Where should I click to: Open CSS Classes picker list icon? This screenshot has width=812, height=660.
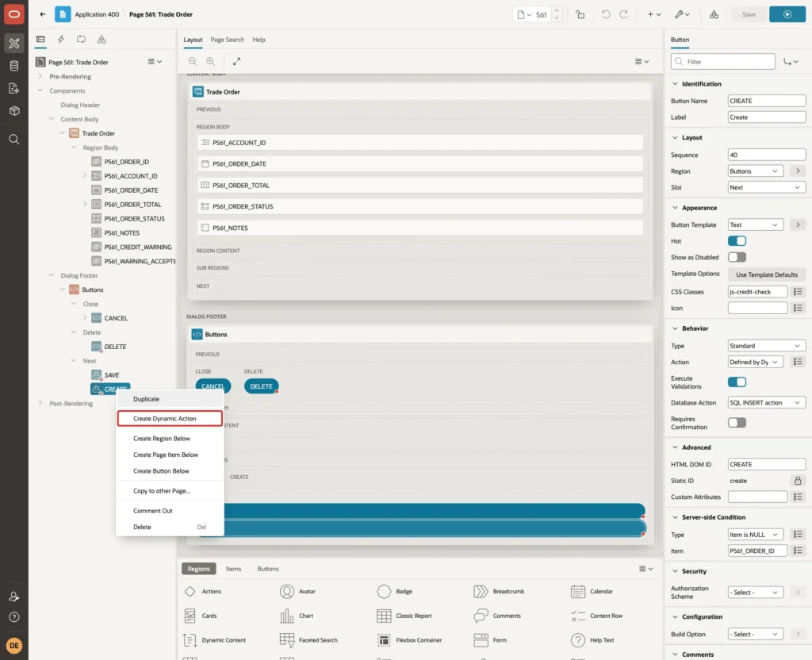tap(798, 292)
